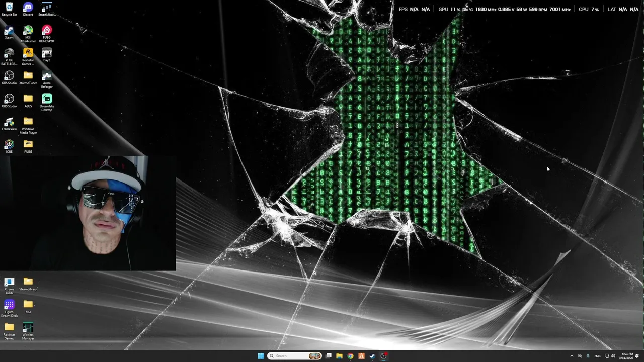
Task: Switch to Steam on the taskbar
Action: pos(372,356)
